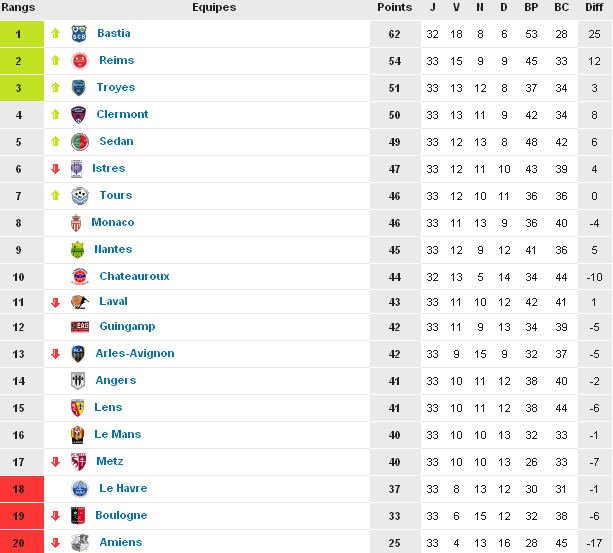Click the Angers club logo
This screenshot has height=553, width=613.
(x=79, y=381)
